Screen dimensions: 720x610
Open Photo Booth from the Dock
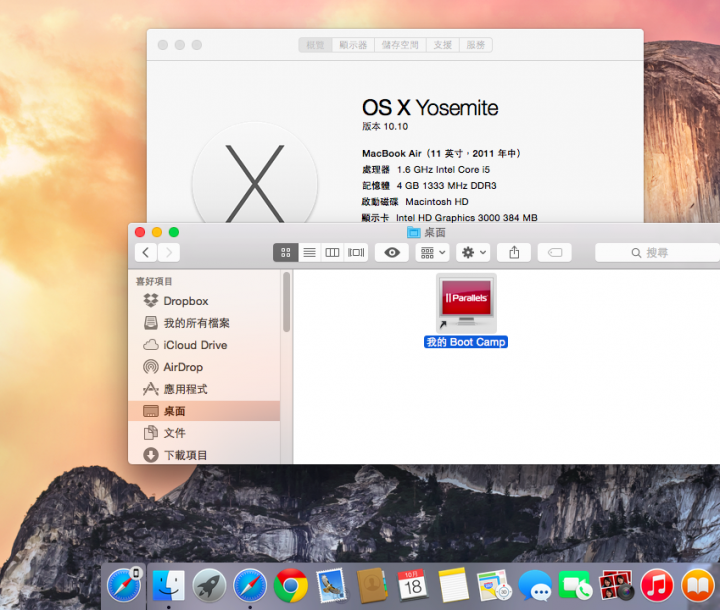click(616, 585)
